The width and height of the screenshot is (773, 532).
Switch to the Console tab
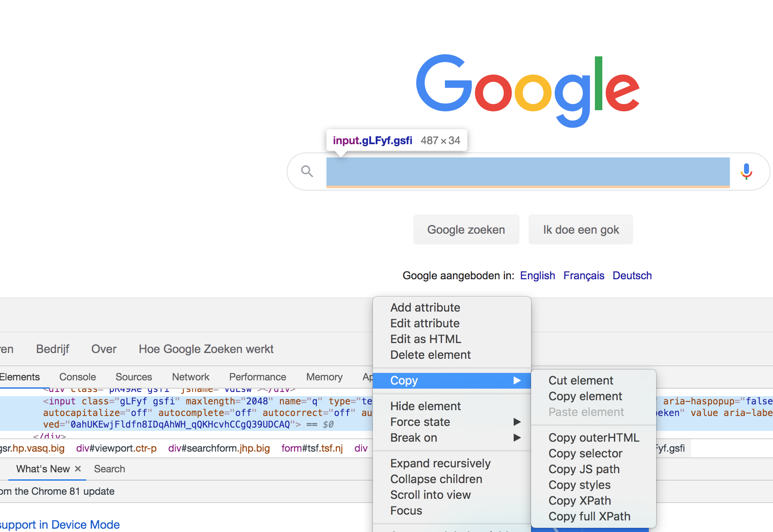[77, 377]
